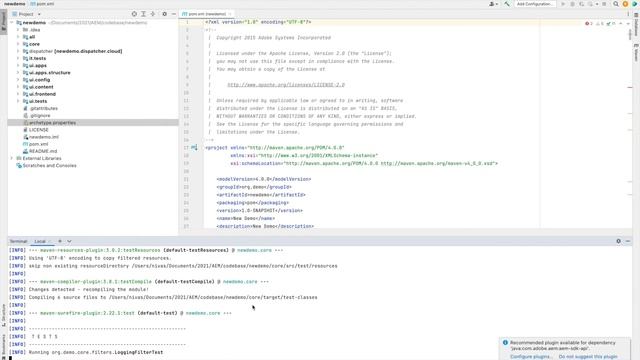The width and height of the screenshot is (640, 360).
Task: Go to next highlighted error down arrow
Action: point(628,24)
